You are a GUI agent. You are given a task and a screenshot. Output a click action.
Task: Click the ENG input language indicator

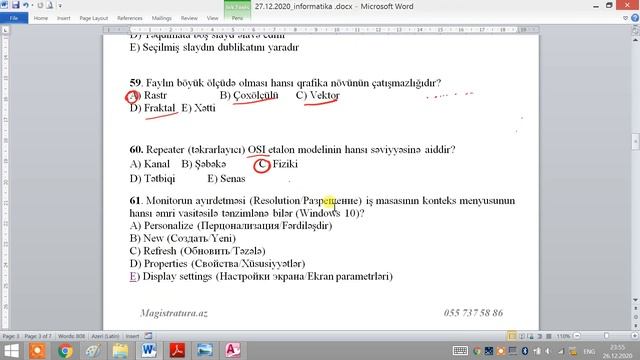point(589,351)
